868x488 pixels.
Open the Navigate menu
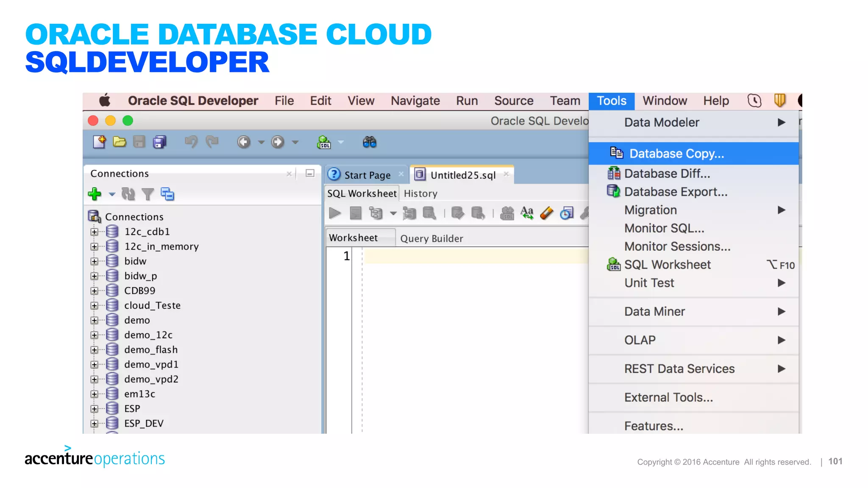[415, 101]
